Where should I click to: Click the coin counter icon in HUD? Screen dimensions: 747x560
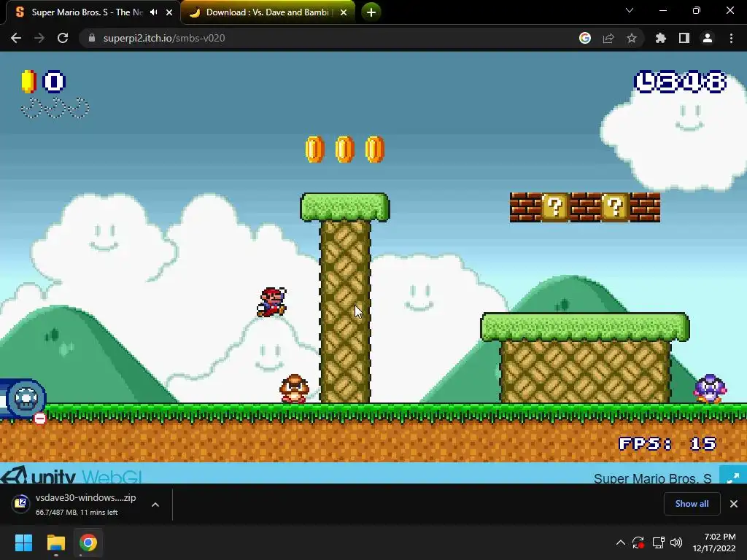[28, 82]
